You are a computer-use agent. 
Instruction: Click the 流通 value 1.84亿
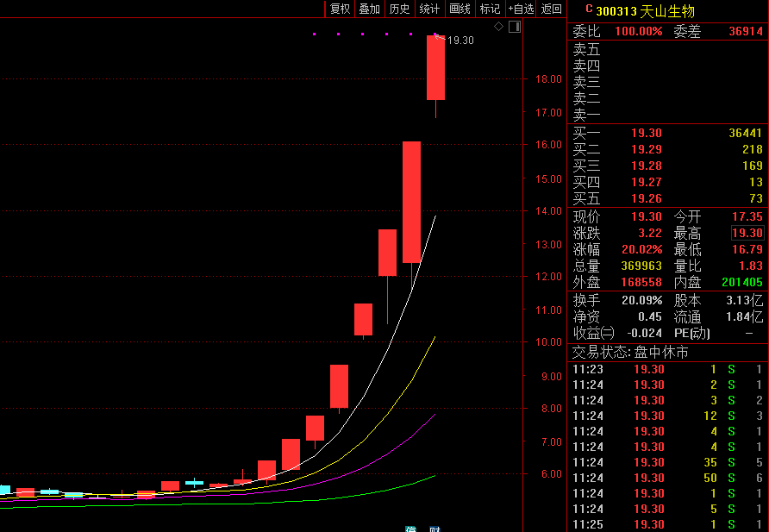click(745, 316)
